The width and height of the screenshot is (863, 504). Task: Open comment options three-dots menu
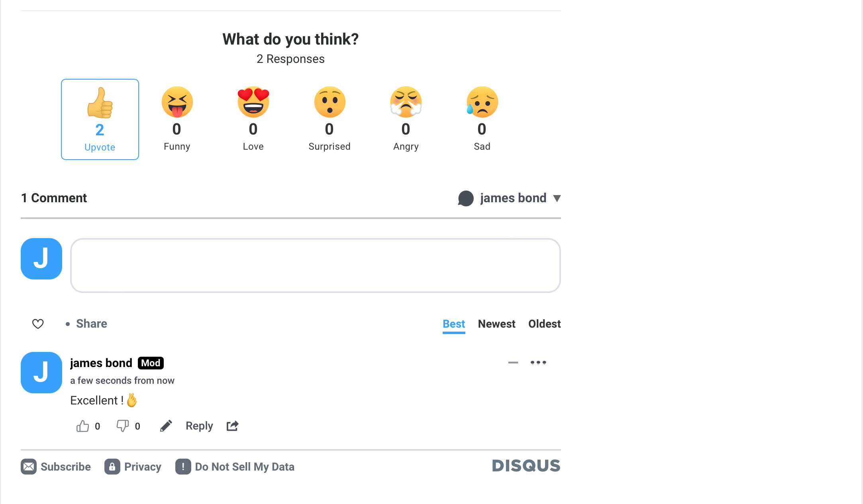coord(538,362)
